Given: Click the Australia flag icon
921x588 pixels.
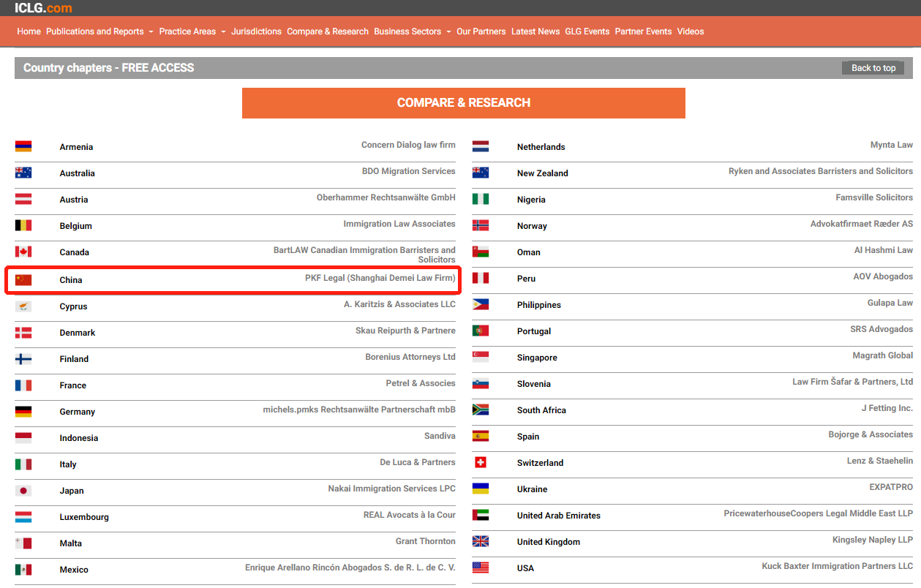Looking at the screenshot, I should [x=23, y=173].
